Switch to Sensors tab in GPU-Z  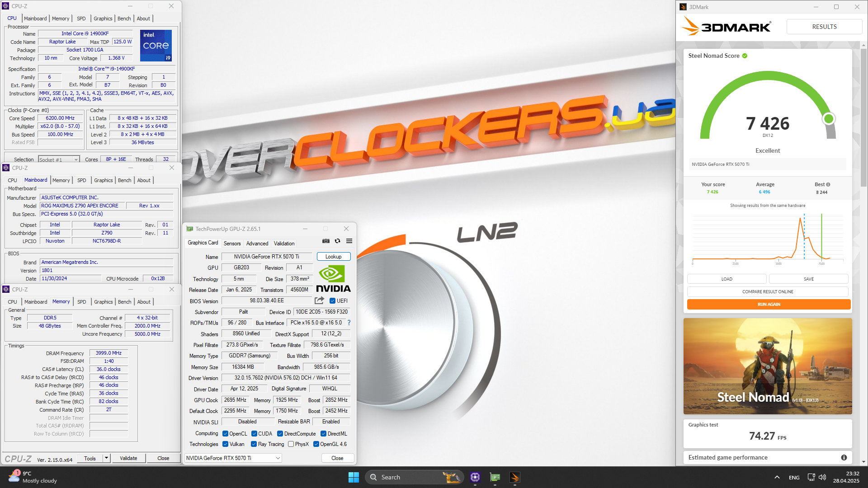232,244
